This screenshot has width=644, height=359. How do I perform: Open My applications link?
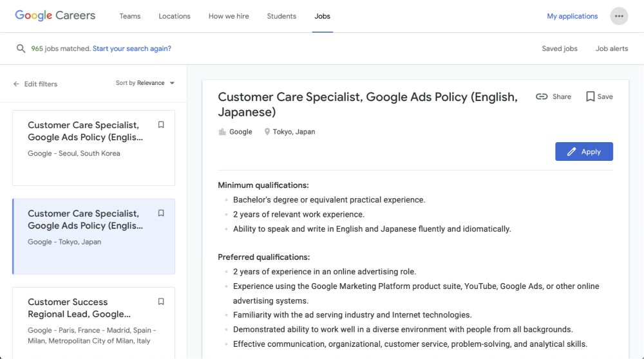pyautogui.click(x=572, y=16)
